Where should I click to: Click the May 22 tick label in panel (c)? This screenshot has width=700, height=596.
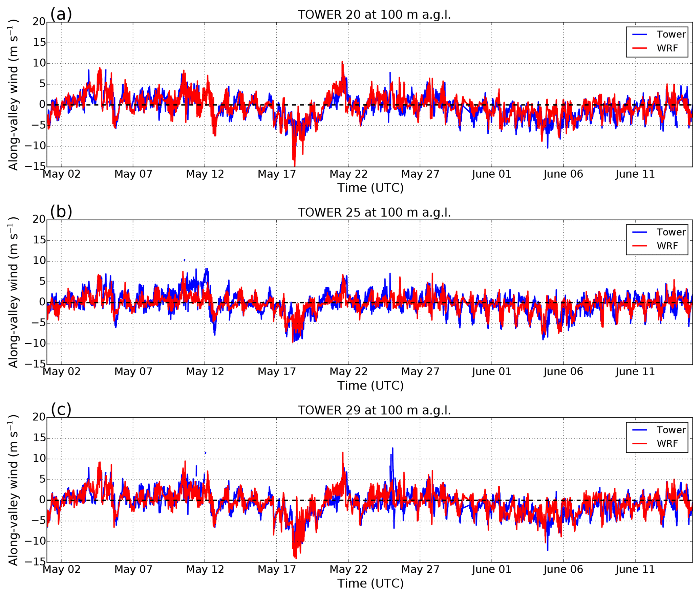[348, 569]
